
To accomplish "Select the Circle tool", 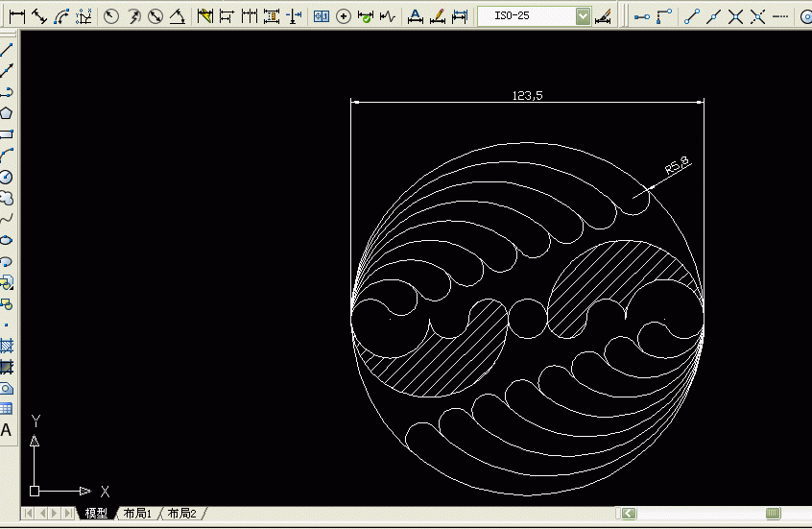I will click(x=7, y=177).
